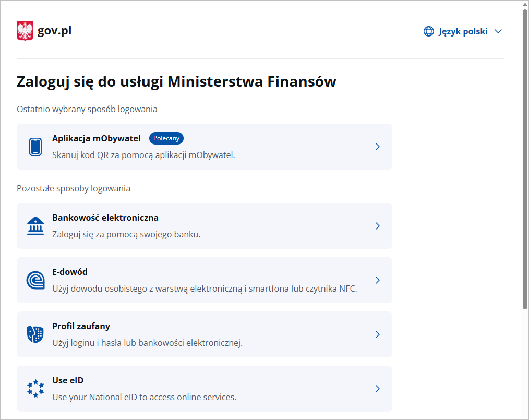This screenshot has width=529, height=420.
Task: Click the globe language icon
Action: 429,31
